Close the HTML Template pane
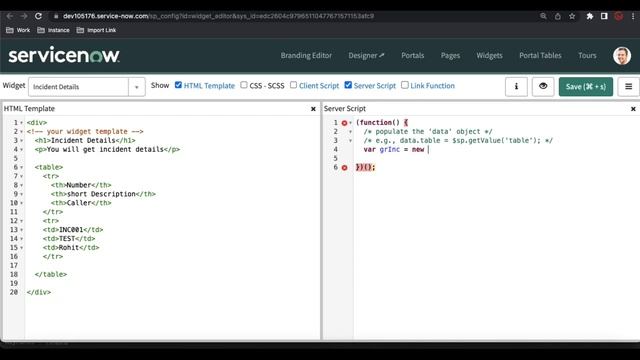Image resolution: width=640 pixels, height=360 pixels. [x=313, y=109]
